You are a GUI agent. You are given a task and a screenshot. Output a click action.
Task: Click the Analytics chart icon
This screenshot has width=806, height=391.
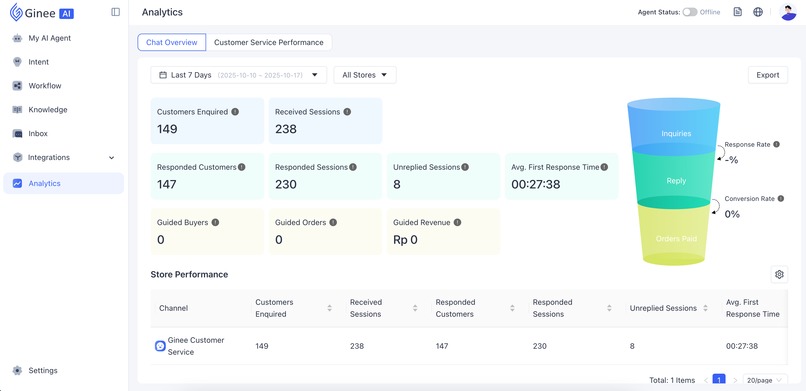17,183
